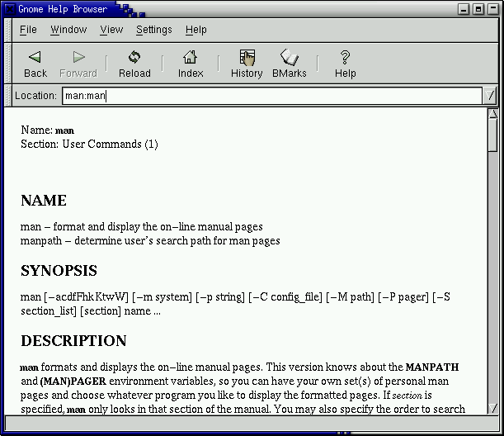The width and height of the screenshot is (504, 436).
Task: Open the File menu
Action: (28, 30)
